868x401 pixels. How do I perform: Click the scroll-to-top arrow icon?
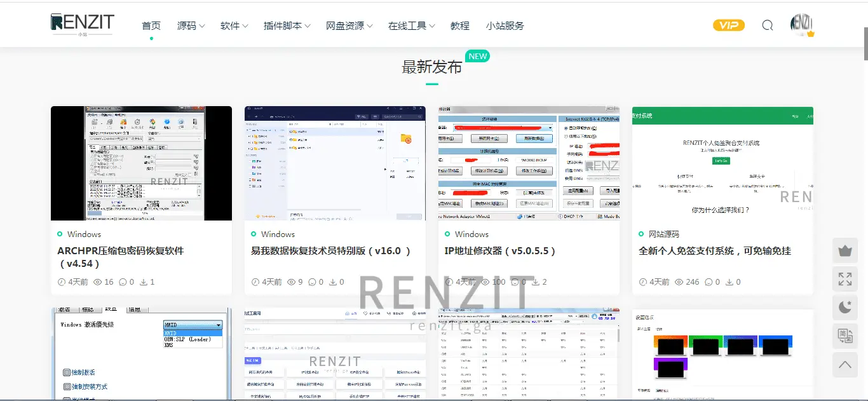pos(844,365)
